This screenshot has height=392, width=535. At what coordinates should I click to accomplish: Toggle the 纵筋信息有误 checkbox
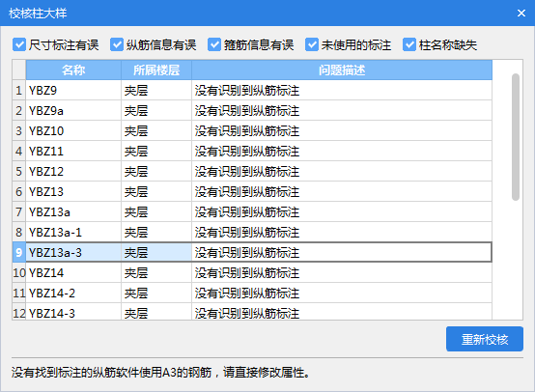pos(117,44)
